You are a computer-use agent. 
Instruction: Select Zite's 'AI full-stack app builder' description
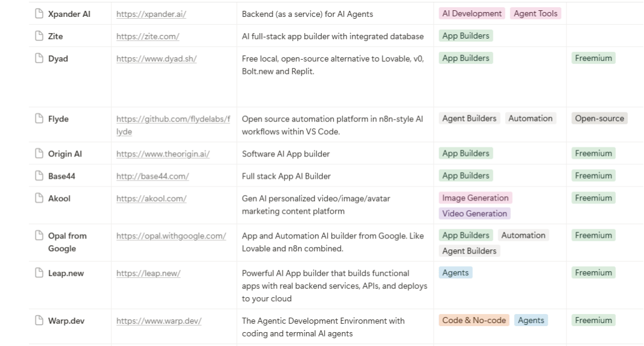333,36
